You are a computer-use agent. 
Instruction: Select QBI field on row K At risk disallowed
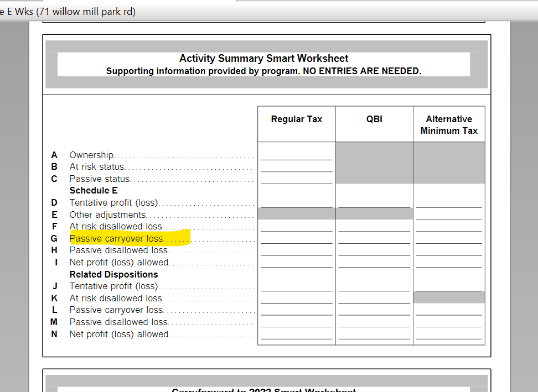point(374,298)
